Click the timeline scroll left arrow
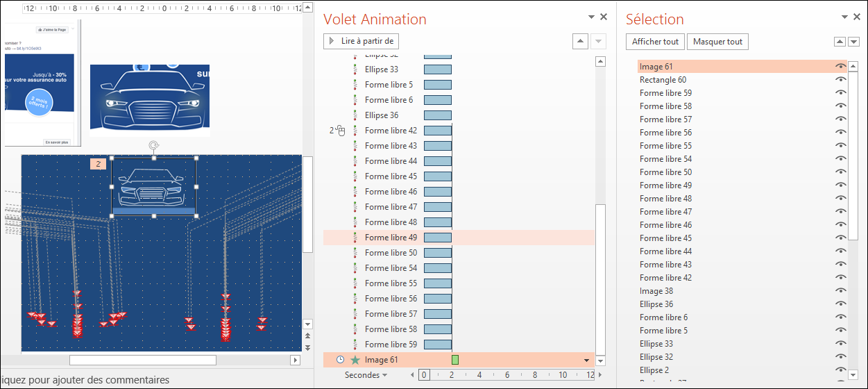This screenshot has width=868, height=389. click(x=412, y=375)
